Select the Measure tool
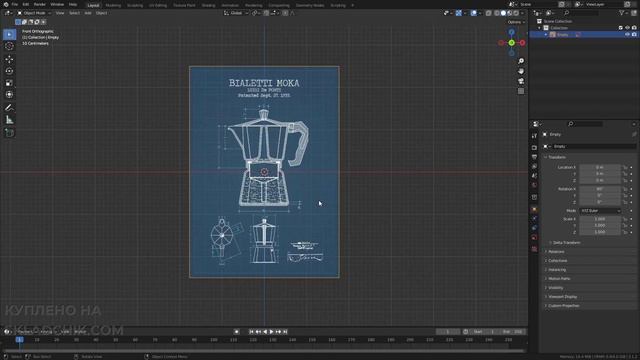640x360 pixels. [9, 120]
